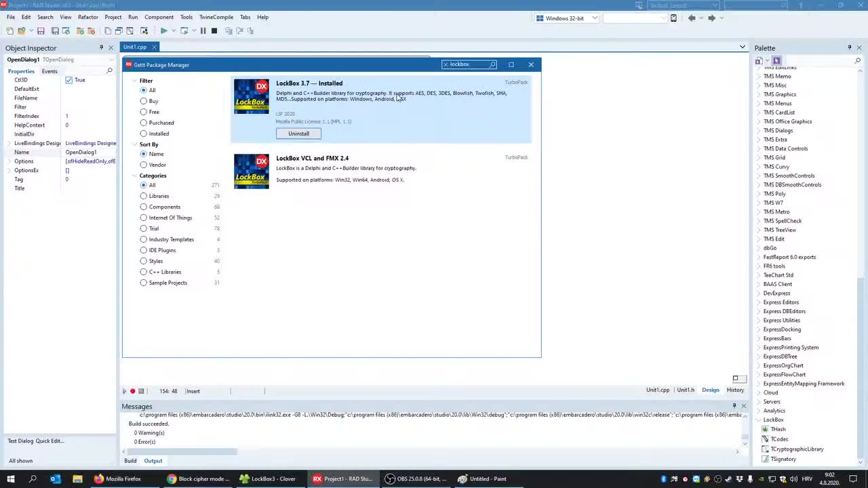Select the IDE Plugins category radio button
The width and height of the screenshot is (868, 488).
(x=143, y=250)
